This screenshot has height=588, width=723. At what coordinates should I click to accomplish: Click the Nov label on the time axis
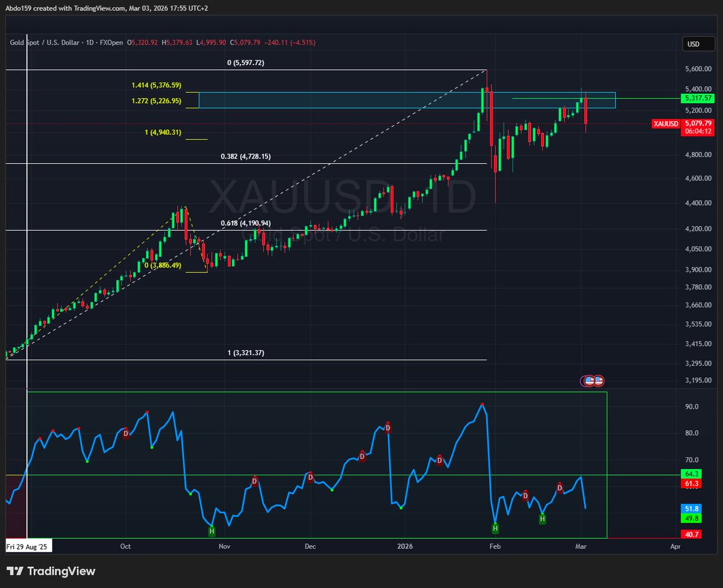[x=224, y=547]
